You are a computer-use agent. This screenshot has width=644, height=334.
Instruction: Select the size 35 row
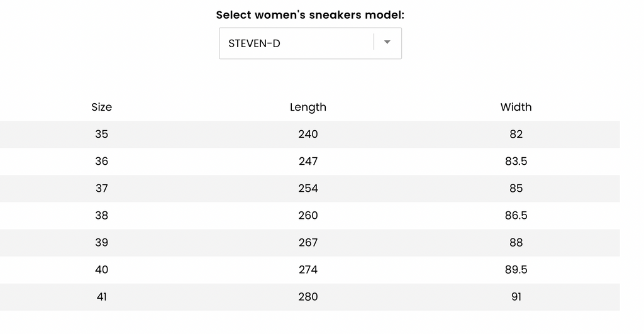click(309, 135)
